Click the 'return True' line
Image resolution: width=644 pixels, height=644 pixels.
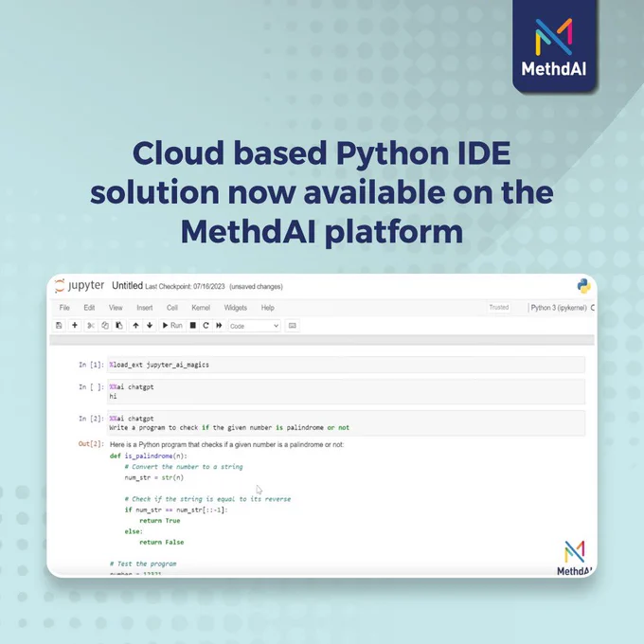(x=160, y=520)
